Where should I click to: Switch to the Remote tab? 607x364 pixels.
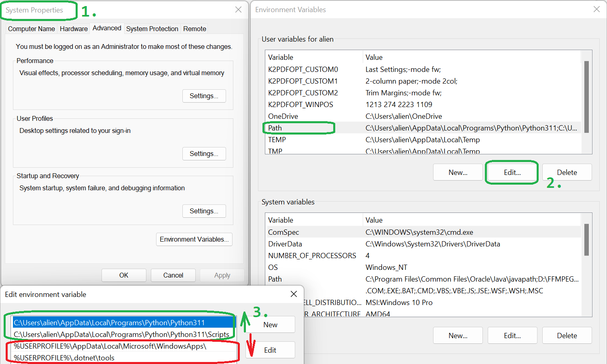pyautogui.click(x=195, y=29)
